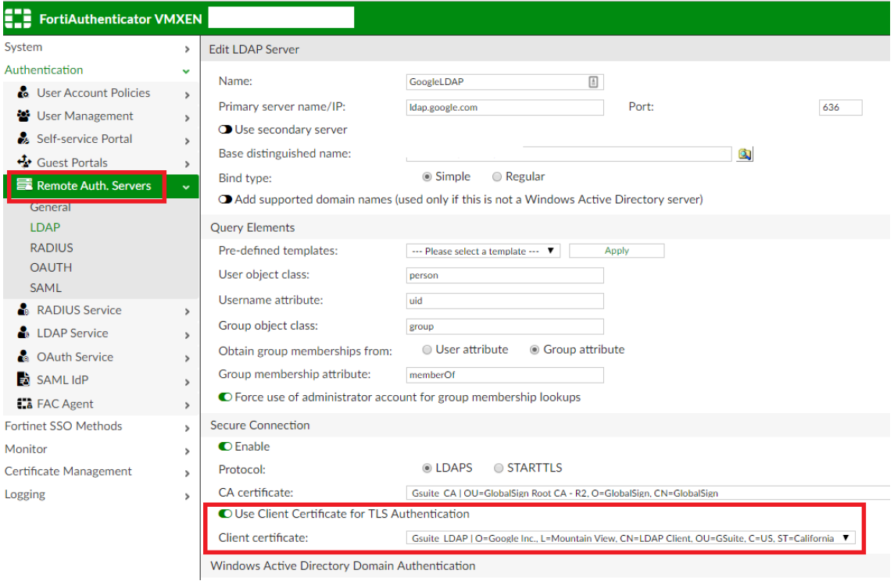Toggle Add supported domain names switch

click(x=225, y=199)
